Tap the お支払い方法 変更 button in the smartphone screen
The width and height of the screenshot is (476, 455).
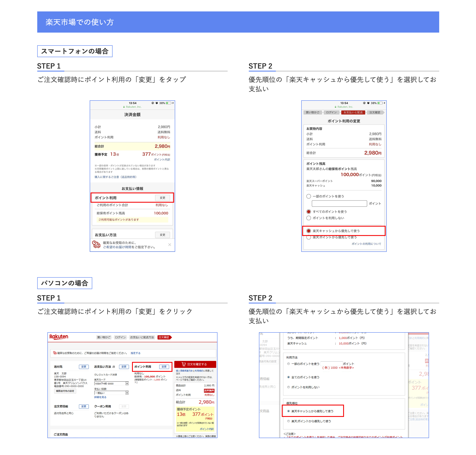[162, 235]
